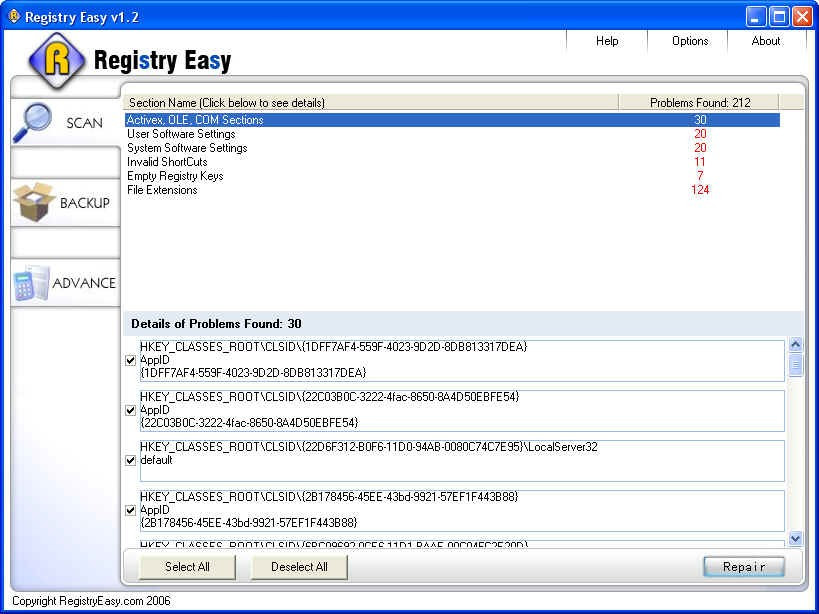Select Activex, OLE, COM Sections row
The width and height of the screenshot is (819, 614).
[452, 120]
